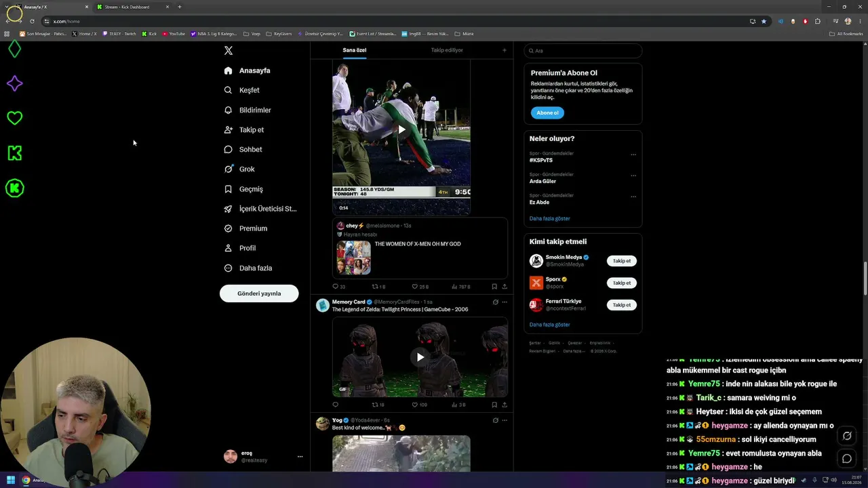Share the post quoting chey
868x488 pixels.
pyautogui.click(x=505, y=287)
